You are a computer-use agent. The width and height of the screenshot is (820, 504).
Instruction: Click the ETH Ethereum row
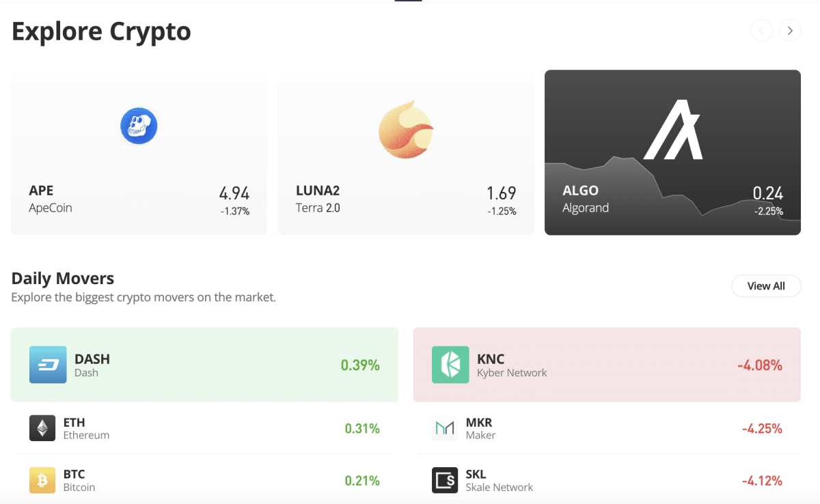coord(204,428)
